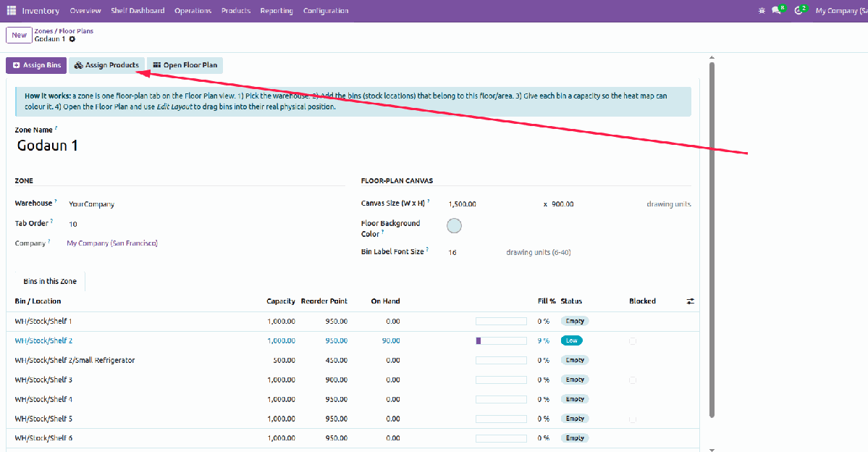Edit the canvas width 1,500.00
Image resolution: width=868 pixels, height=452 pixels.
[462, 204]
